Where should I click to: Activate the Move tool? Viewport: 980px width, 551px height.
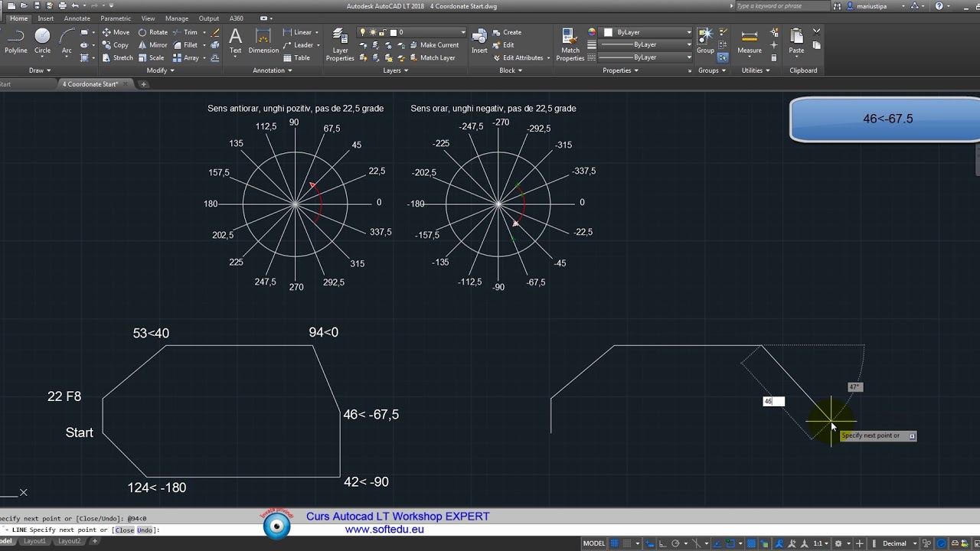(116, 32)
